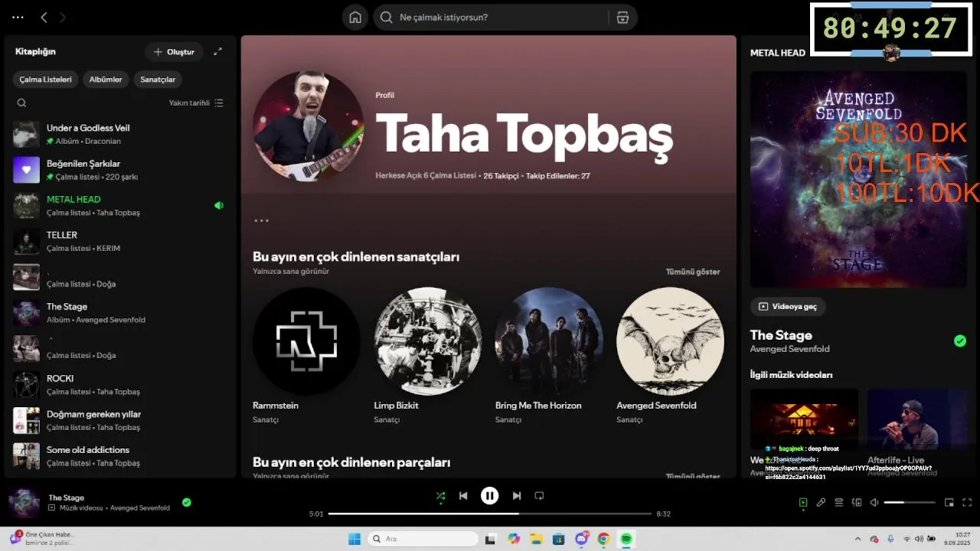Open profile three-dot options menu
Image resolution: width=980 pixels, height=551 pixels.
(261, 220)
